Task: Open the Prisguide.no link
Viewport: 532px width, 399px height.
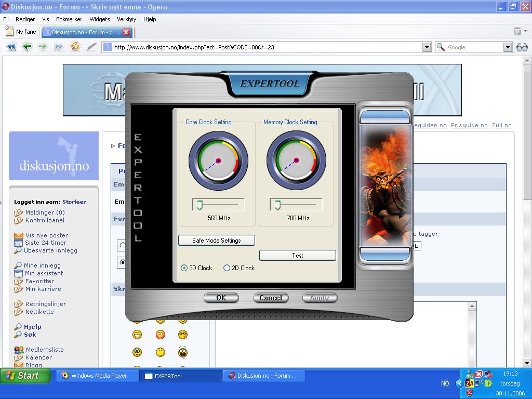Action: click(469, 125)
